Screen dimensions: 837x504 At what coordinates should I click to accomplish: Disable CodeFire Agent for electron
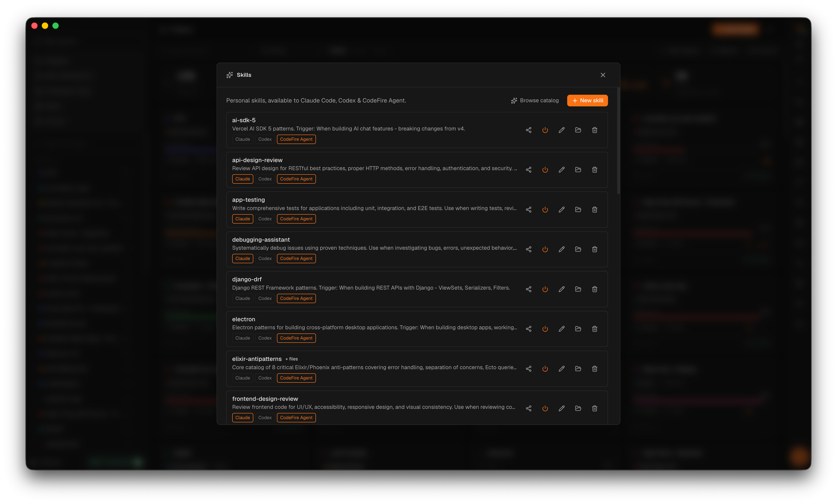pos(296,338)
